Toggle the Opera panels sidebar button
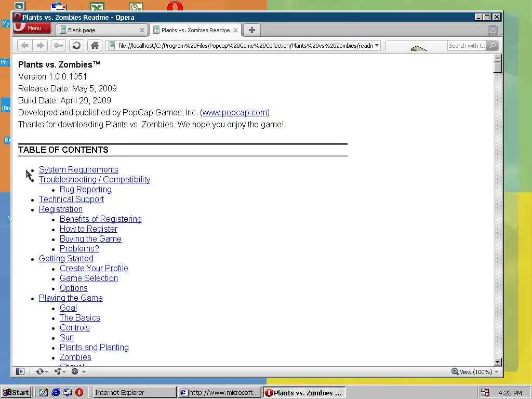This screenshot has width=532, height=399. click(x=20, y=371)
